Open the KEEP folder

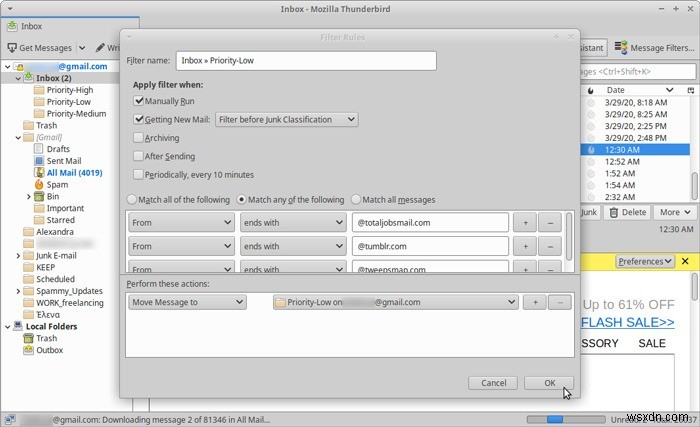(45, 267)
